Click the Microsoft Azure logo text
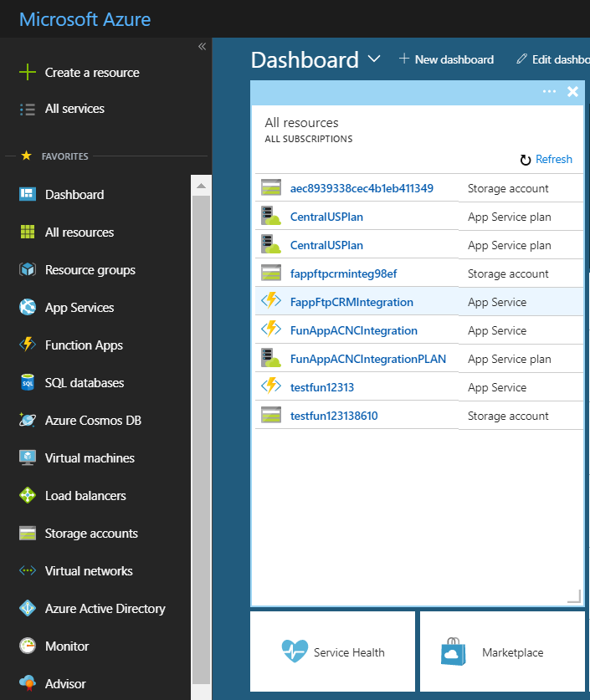Image resolution: width=590 pixels, height=700 pixels. pos(85,19)
